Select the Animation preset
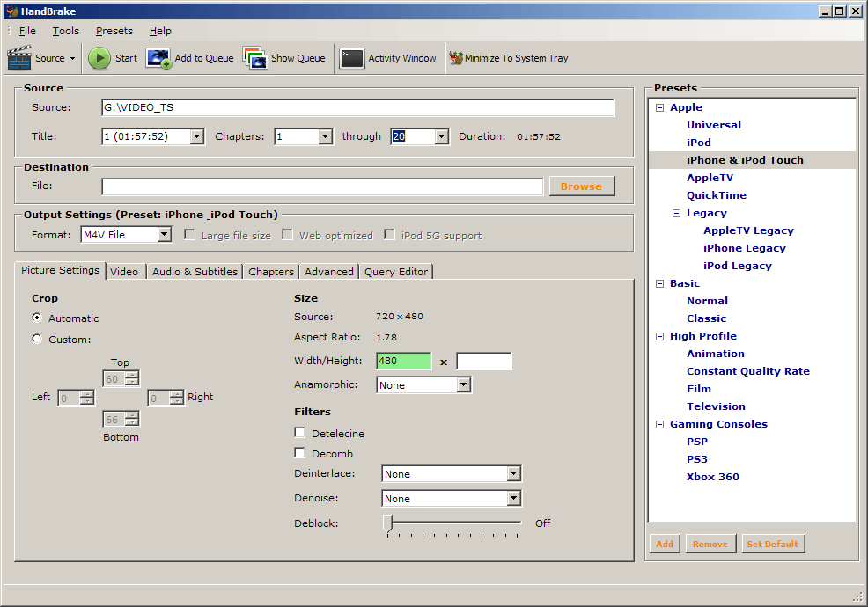868x607 pixels. [x=715, y=355]
